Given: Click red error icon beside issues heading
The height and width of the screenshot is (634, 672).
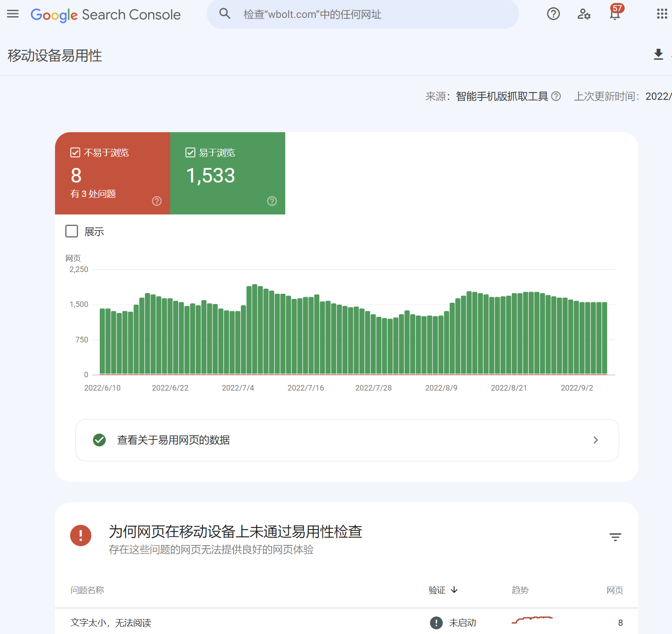Looking at the screenshot, I should 81,536.
